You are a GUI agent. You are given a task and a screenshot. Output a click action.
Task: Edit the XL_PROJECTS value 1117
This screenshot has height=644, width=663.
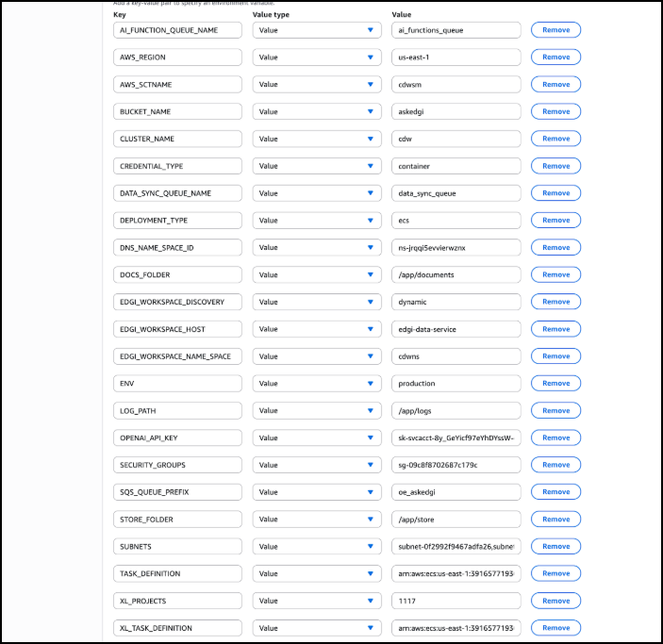(x=456, y=601)
